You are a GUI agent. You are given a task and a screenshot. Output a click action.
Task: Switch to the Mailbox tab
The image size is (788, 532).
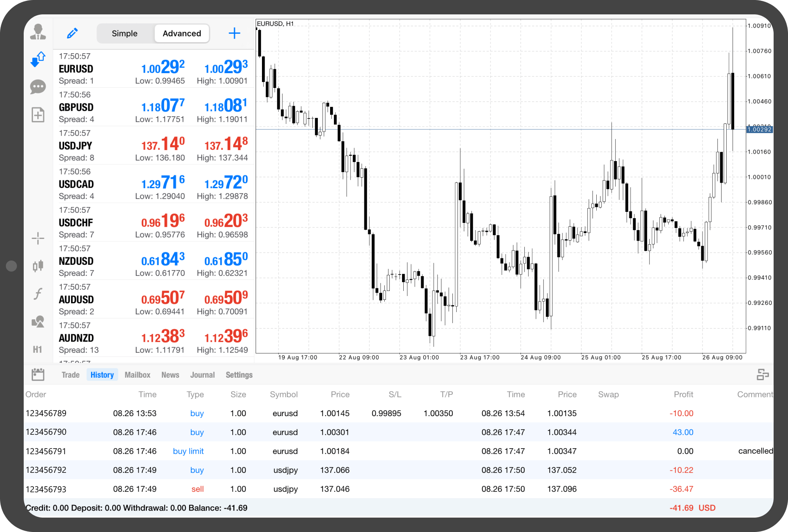(x=137, y=374)
